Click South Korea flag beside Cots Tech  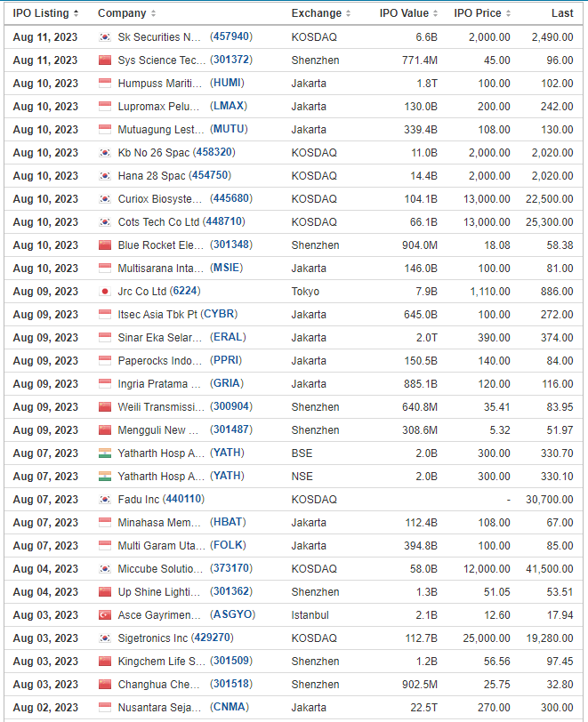[x=105, y=222]
